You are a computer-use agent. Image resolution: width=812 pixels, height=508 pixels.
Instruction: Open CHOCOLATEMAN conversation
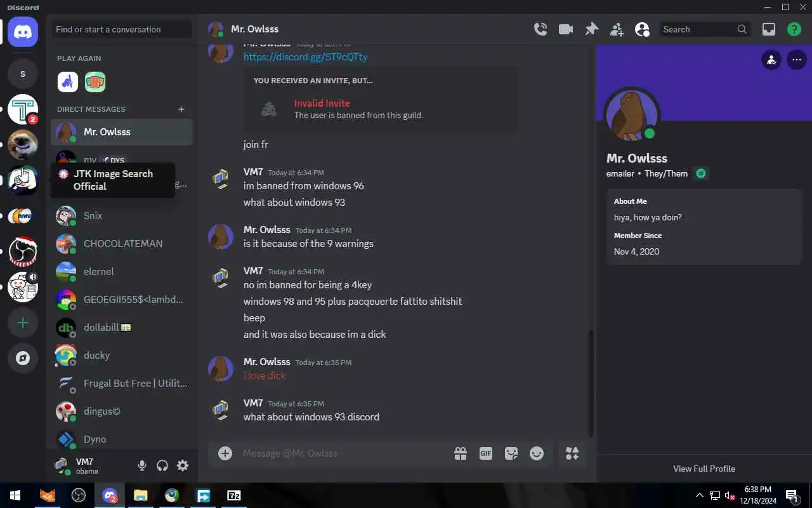point(122,244)
